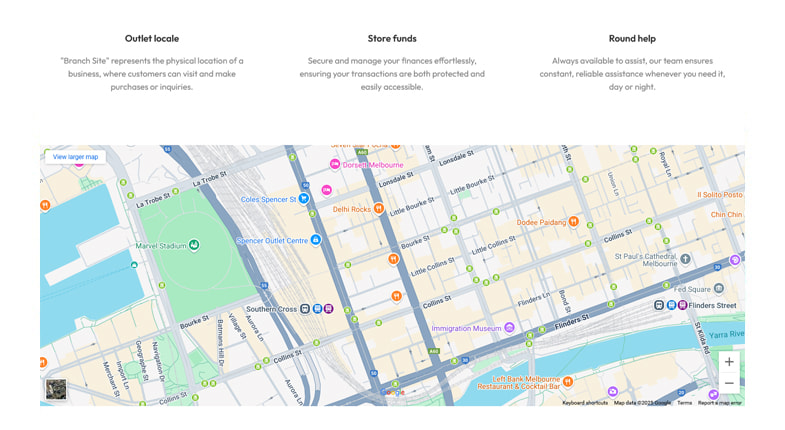Open the map Terms link

click(x=684, y=403)
